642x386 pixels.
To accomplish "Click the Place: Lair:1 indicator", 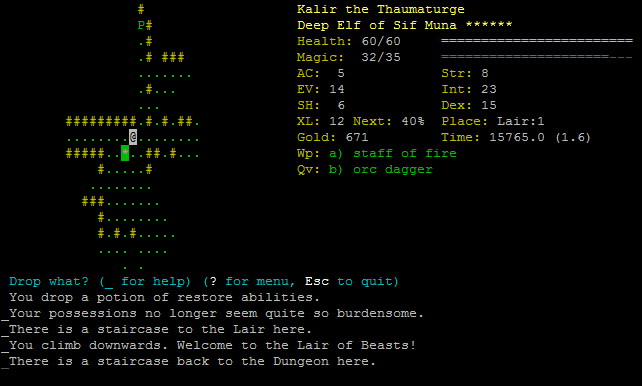I will point(493,122).
